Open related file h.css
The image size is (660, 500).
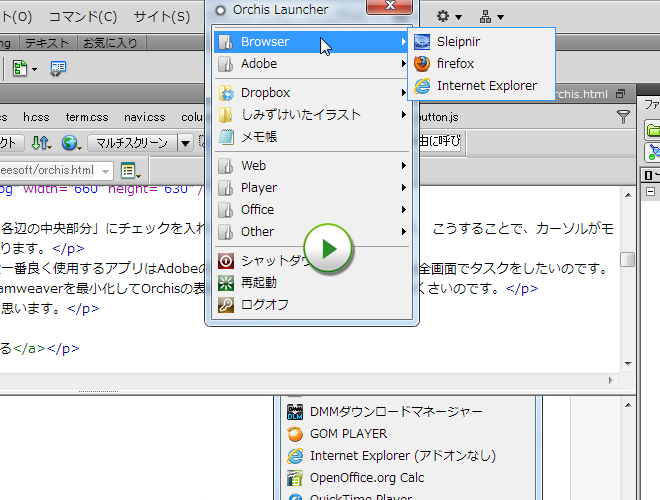tap(36, 117)
